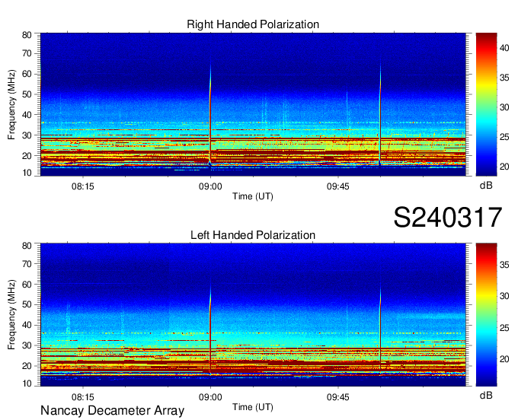Click the "Time (UT)" label under bottom plot

point(253,407)
